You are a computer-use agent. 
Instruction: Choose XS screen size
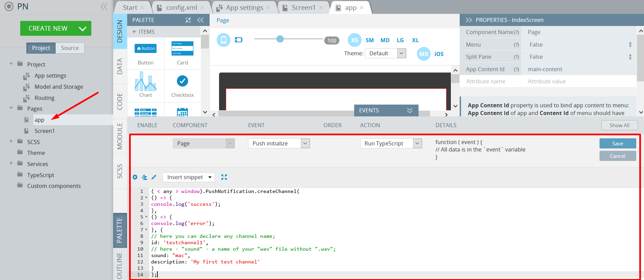[355, 40]
